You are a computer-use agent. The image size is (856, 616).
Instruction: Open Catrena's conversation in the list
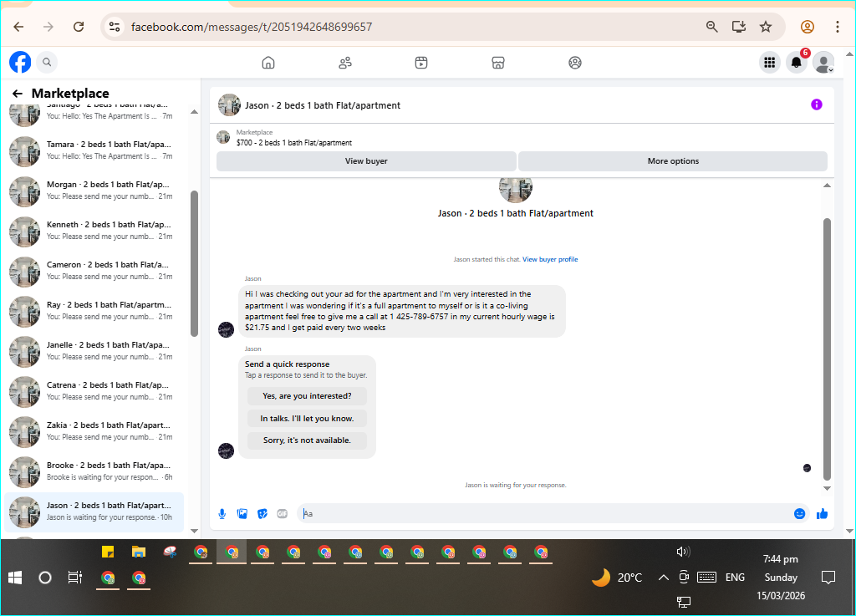(94, 391)
